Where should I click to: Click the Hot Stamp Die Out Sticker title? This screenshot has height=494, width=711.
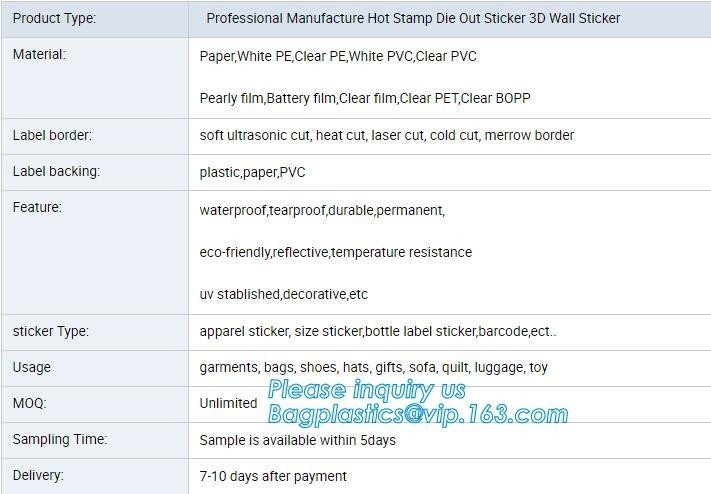coord(413,18)
